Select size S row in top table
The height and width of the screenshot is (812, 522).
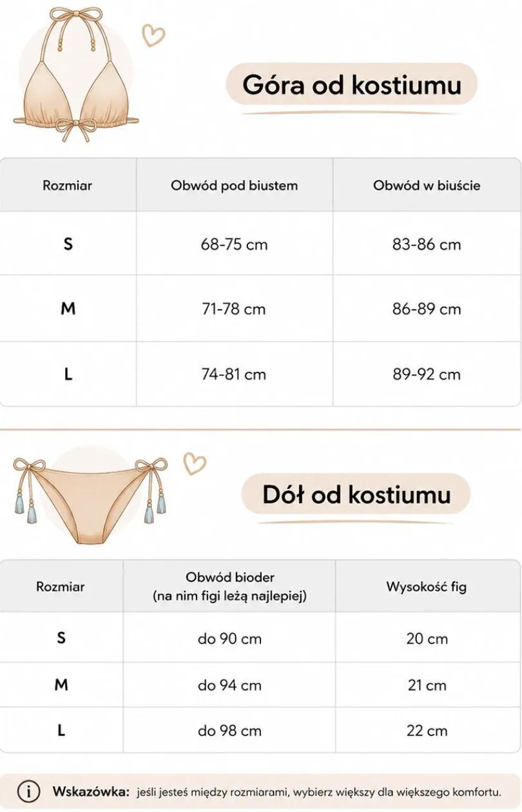point(260,244)
